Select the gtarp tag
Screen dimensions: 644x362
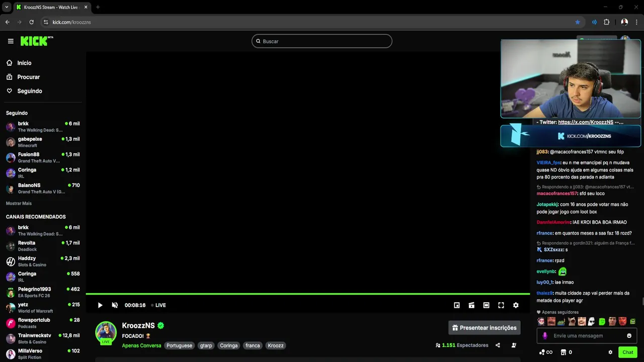(206, 345)
